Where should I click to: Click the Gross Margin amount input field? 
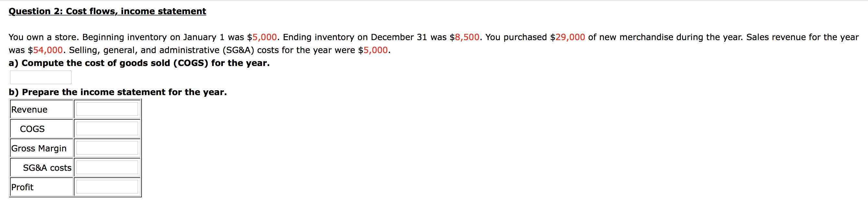point(107,148)
